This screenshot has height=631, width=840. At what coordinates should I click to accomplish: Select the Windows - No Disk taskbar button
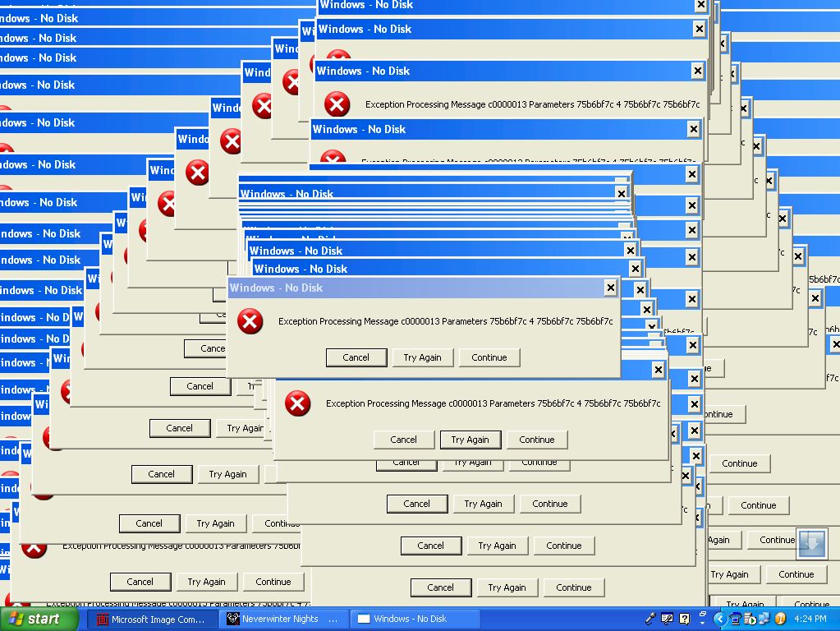click(415, 619)
